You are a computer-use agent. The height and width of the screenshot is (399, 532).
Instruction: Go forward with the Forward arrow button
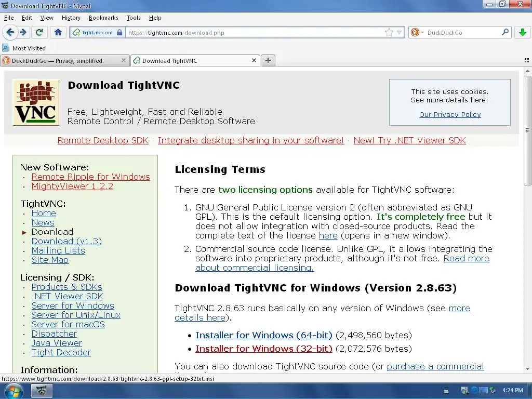coord(23,32)
